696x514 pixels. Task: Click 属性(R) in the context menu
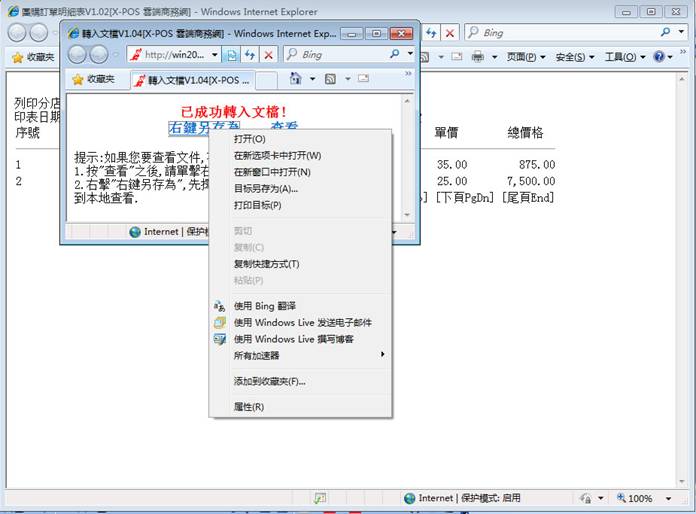(x=249, y=407)
